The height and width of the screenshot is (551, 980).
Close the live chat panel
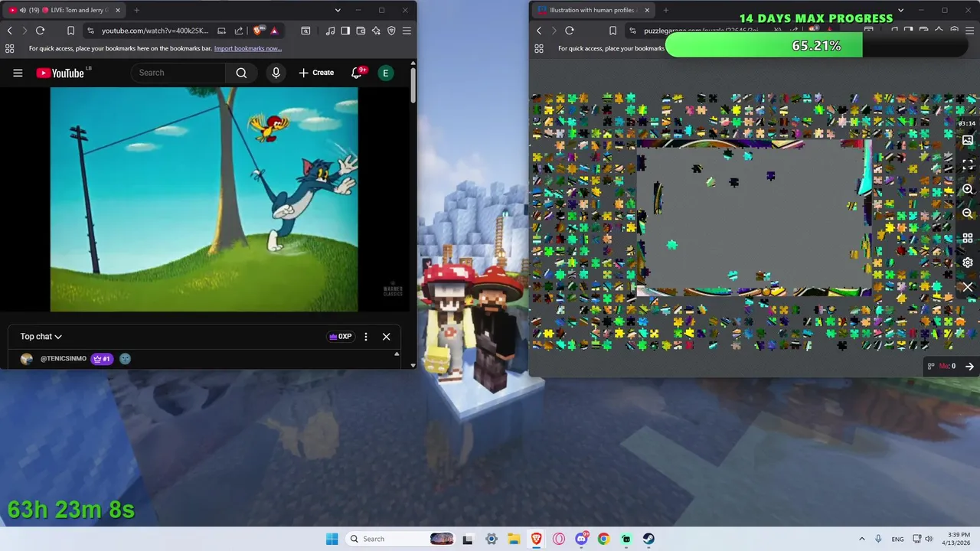[386, 337]
